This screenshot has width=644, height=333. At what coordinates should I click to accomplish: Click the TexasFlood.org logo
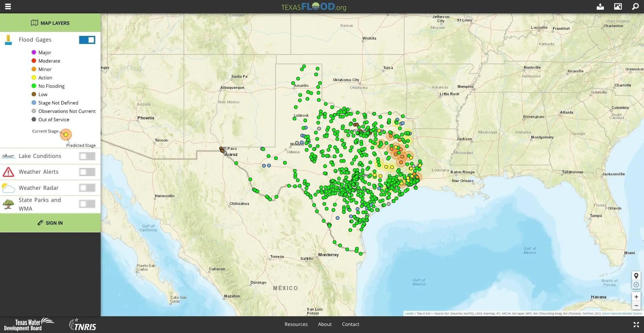314,7
